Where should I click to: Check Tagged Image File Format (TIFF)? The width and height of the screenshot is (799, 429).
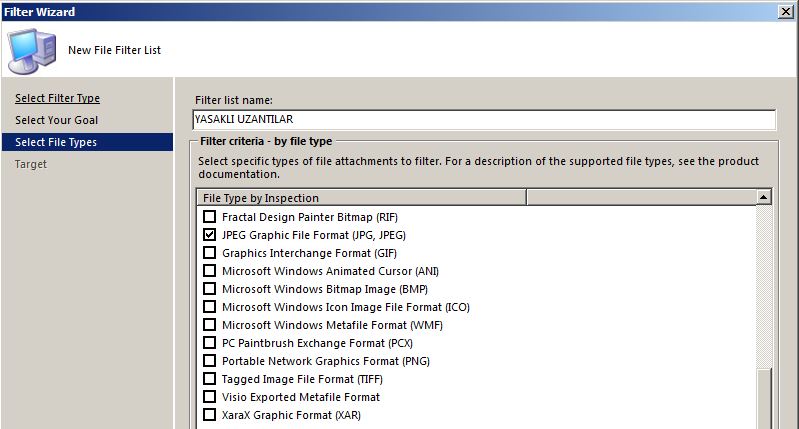[210, 379]
